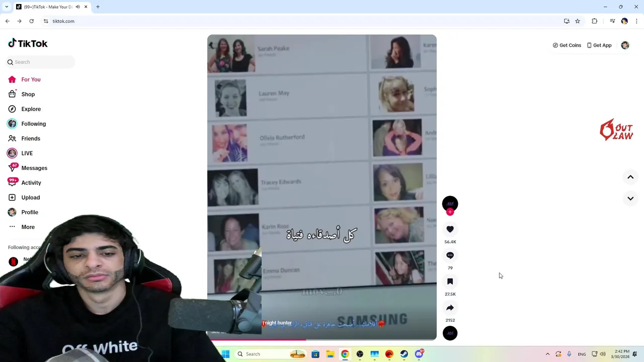Open the Chrome three-dot menu

pyautogui.click(x=636, y=21)
